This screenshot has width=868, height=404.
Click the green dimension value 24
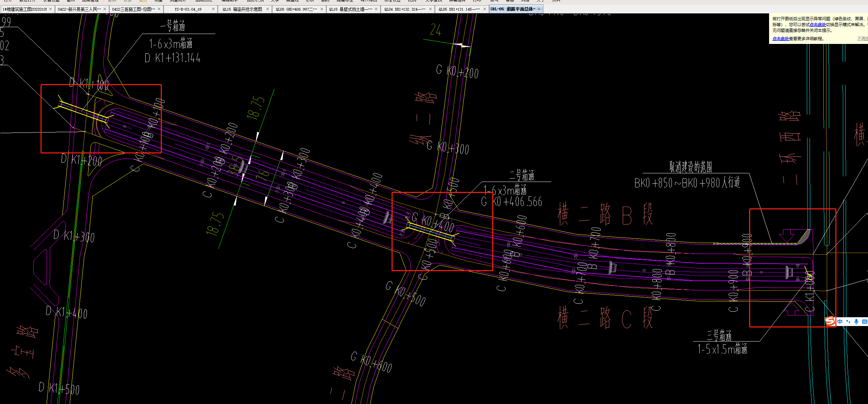coord(435,30)
